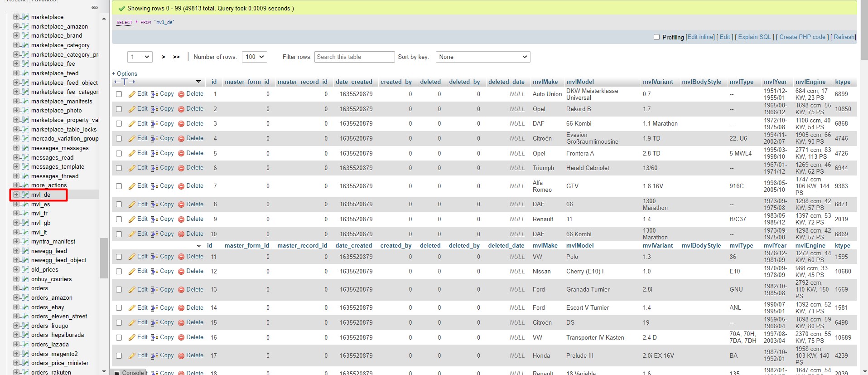Click the Copy icon for row 2
Viewport: 868px width, 375px height.
pyautogui.click(x=154, y=109)
